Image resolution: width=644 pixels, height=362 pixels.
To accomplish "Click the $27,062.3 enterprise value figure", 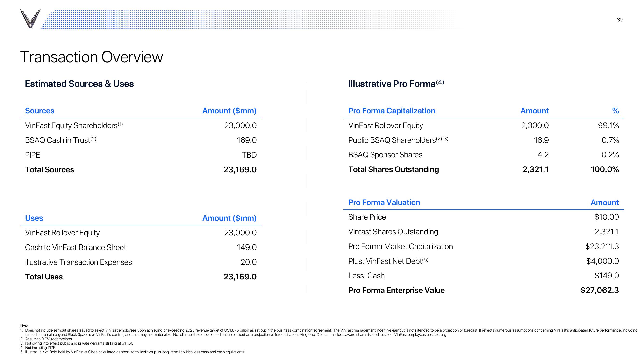I will pyautogui.click(x=600, y=290).
